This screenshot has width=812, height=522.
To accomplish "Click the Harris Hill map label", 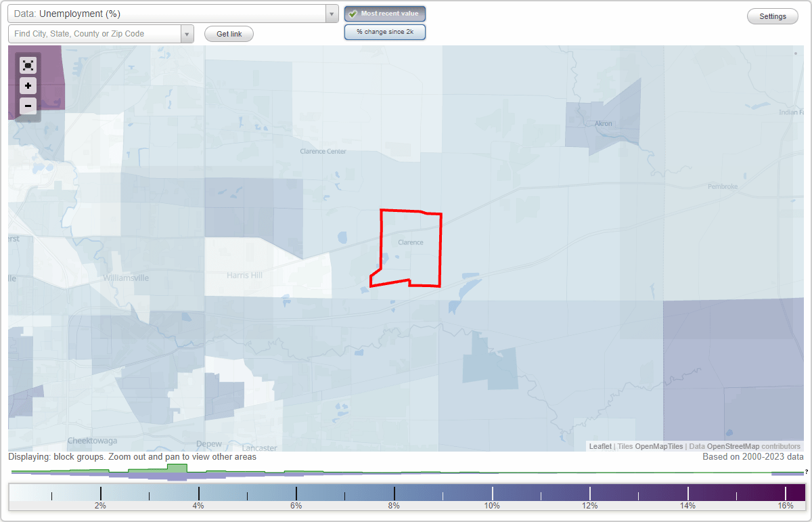I will click(244, 276).
